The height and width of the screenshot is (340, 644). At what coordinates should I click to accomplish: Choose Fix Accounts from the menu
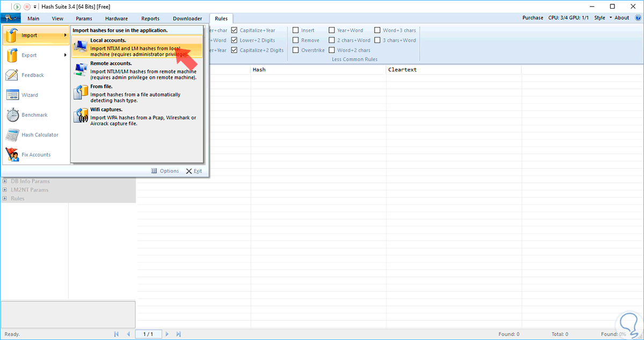[36, 155]
